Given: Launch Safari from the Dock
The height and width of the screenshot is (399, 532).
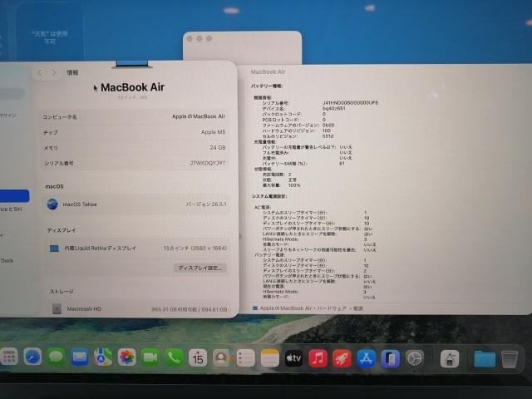Looking at the screenshot, I should (x=32, y=357).
